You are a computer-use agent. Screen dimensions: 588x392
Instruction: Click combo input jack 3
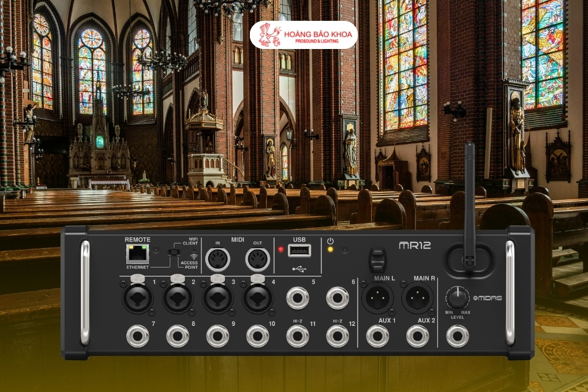(x=217, y=299)
